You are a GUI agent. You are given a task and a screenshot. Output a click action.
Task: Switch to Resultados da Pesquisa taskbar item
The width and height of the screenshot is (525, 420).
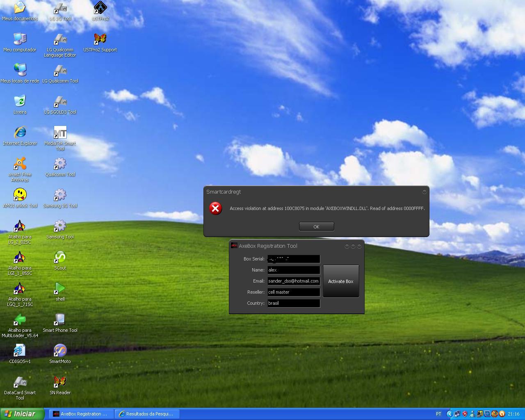tap(146, 414)
